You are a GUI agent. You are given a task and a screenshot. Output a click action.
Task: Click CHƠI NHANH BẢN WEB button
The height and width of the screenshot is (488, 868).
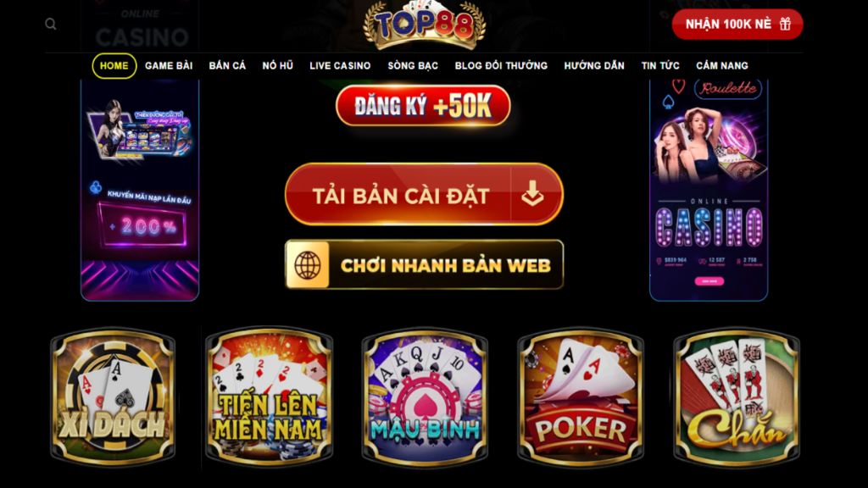(424, 264)
